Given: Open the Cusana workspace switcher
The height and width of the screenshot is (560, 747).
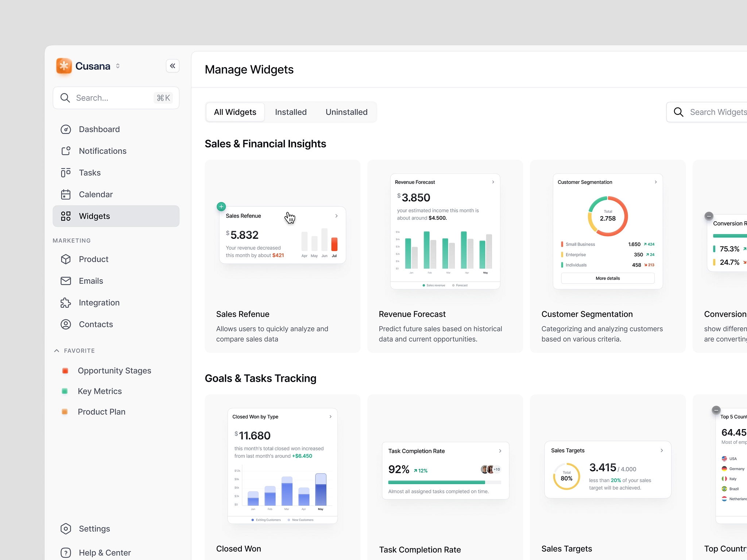Looking at the screenshot, I should pos(117,66).
